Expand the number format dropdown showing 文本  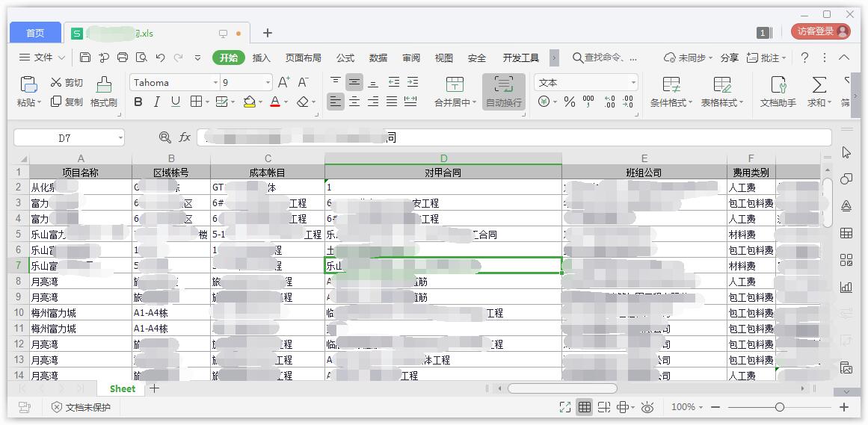[x=632, y=83]
